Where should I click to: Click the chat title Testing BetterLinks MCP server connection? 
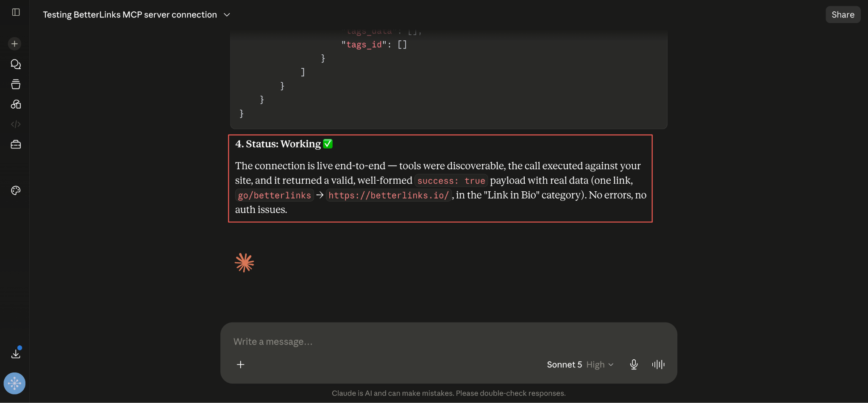(130, 15)
